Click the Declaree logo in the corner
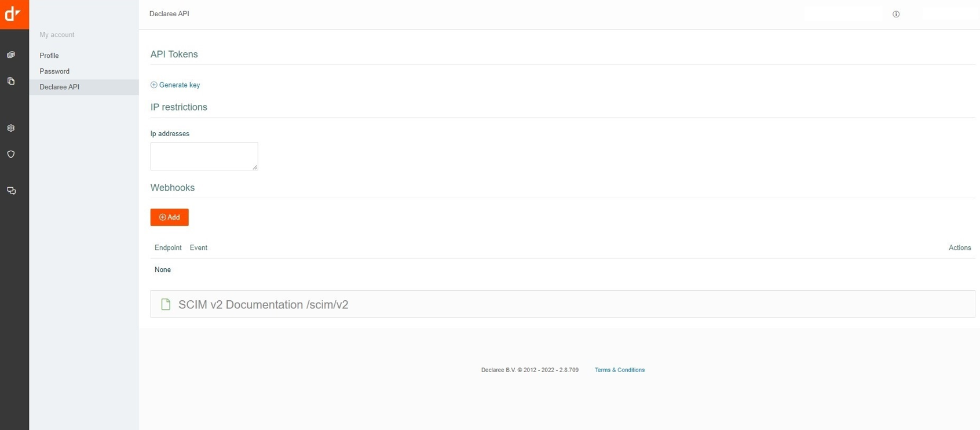This screenshot has width=980, height=430. click(14, 14)
